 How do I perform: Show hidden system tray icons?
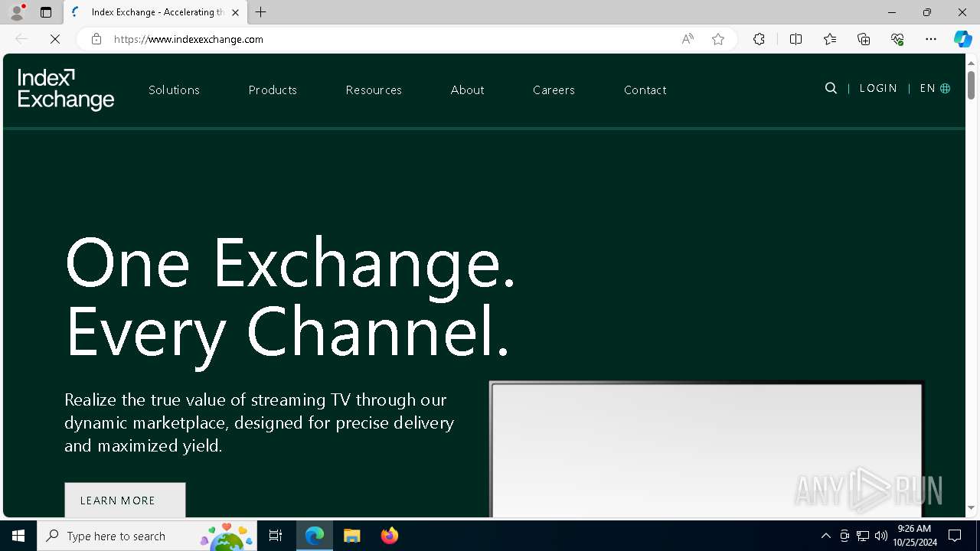click(x=825, y=536)
